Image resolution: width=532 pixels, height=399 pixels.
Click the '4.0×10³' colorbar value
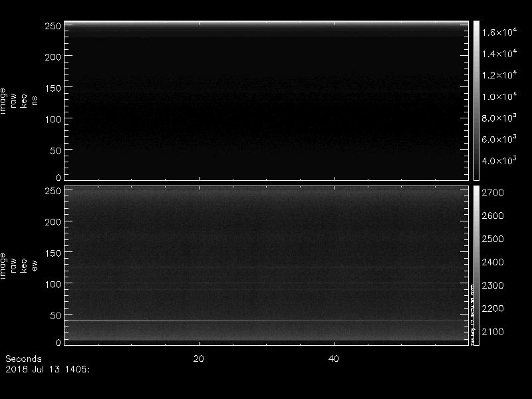pyautogui.click(x=499, y=160)
